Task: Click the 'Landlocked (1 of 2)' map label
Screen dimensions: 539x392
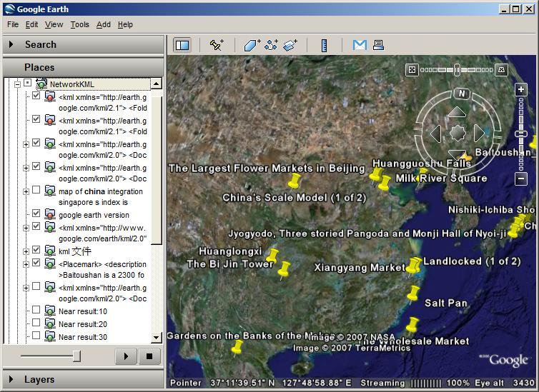Action: (x=472, y=261)
